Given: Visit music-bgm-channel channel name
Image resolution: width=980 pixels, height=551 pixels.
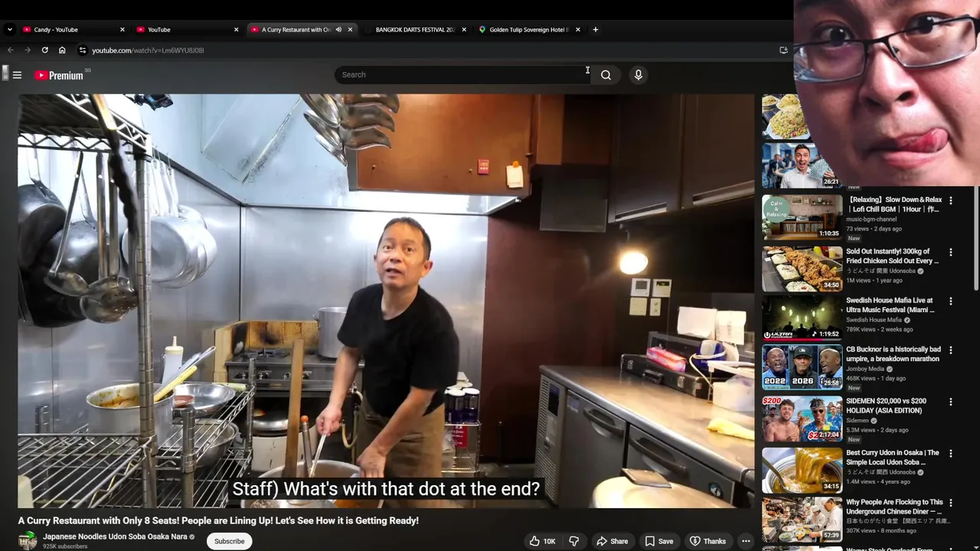Looking at the screenshot, I should (871, 220).
